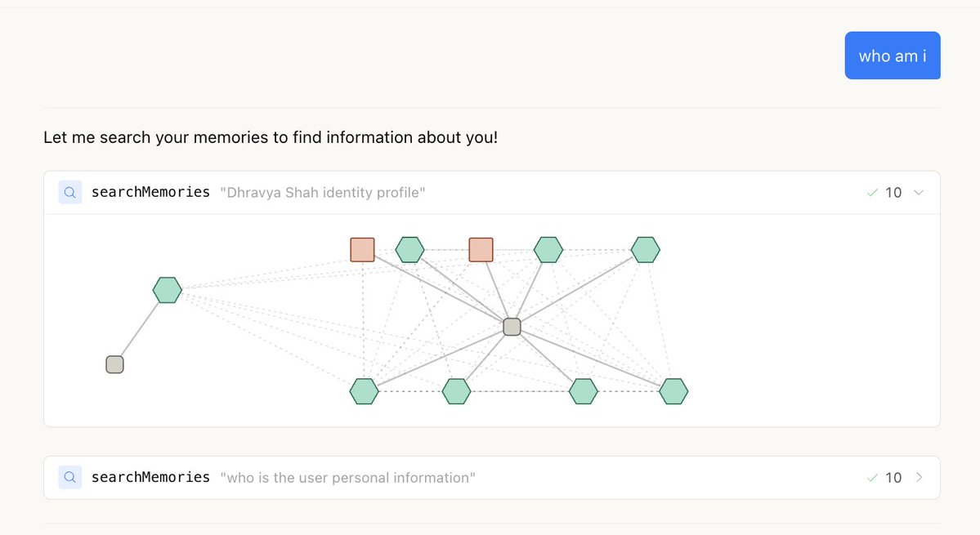Select the second green hexagon in the bottom row
The image size is (980, 535).
click(457, 391)
